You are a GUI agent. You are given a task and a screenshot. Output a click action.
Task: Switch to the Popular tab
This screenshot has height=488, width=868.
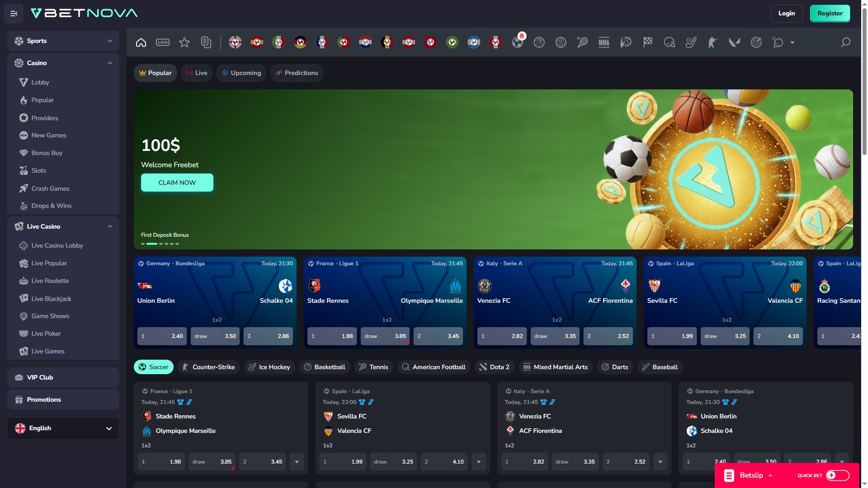coord(156,73)
